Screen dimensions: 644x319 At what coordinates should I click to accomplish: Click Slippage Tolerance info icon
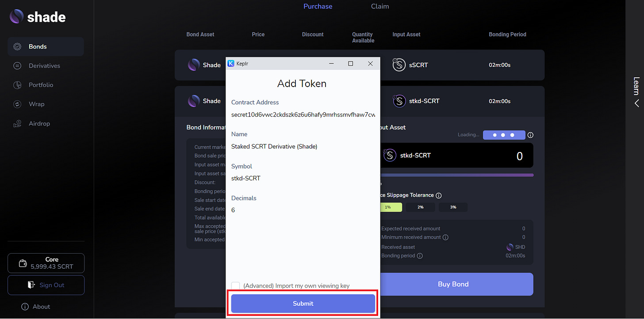click(438, 195)
